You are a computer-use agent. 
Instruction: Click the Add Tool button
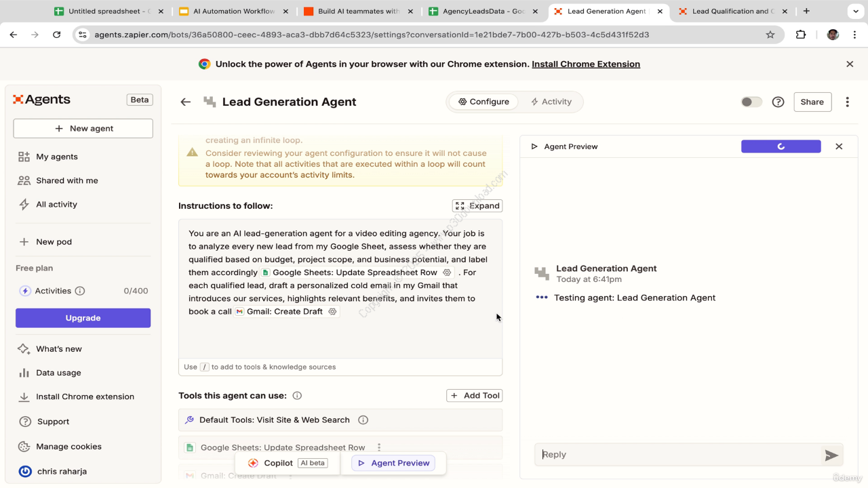pyautogui.click(x=475, y=396)
